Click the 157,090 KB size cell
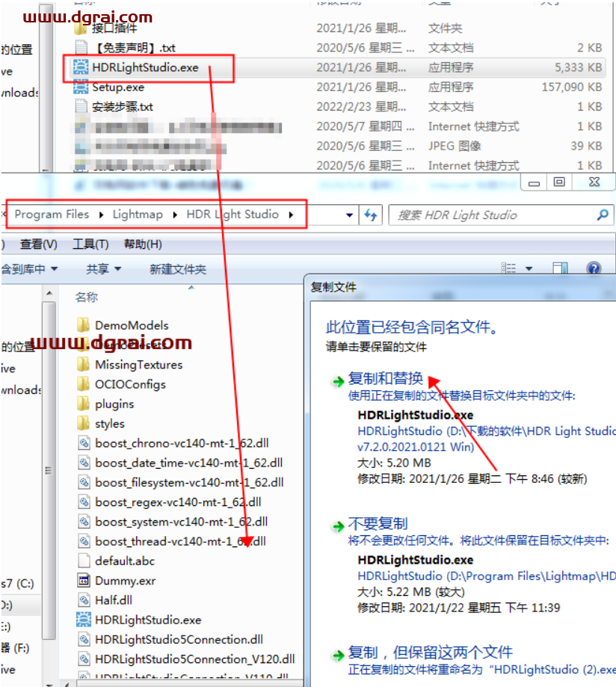Image resolution: width=616 pixels, height=687 pixels. (572, 87)
